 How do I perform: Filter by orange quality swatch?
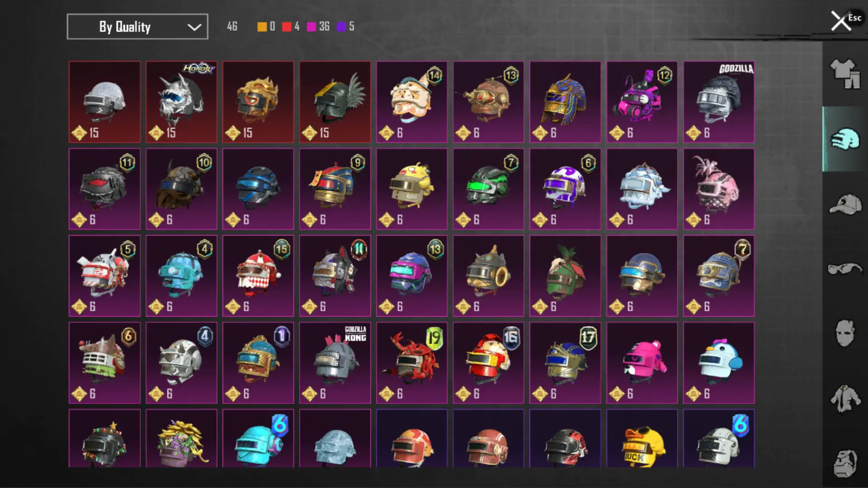(x=262, y=27)
